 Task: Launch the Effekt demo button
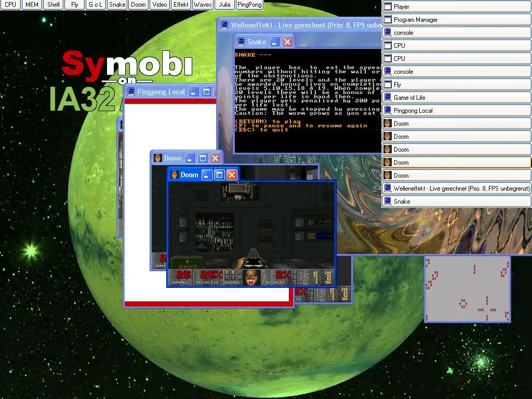pos(181,5)
